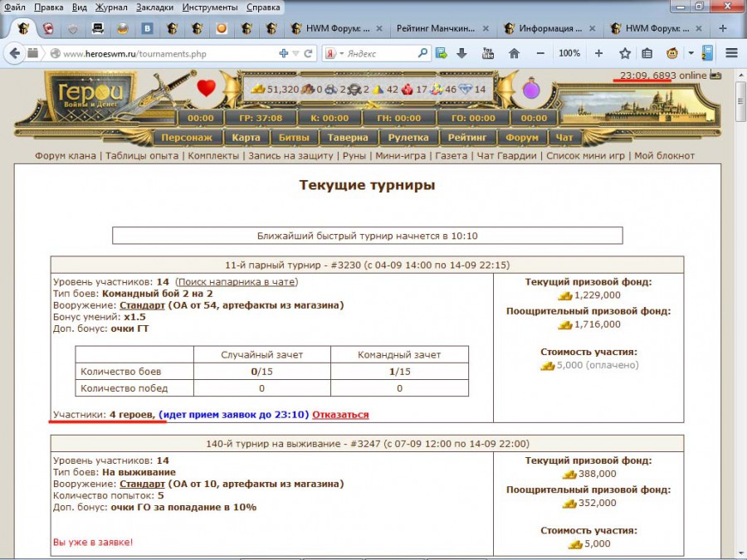Screen dimensions: 747x560
Task: Click the zoom in plus button
Action: click(x=598, y=53)
